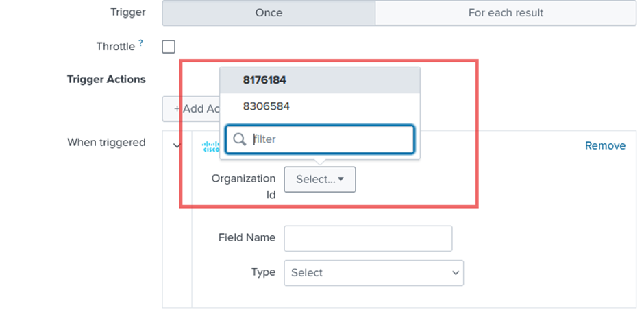644x319 pixels.
Task: Click the Field Name label
Action: pyautogui.click(x=247, y=237)
